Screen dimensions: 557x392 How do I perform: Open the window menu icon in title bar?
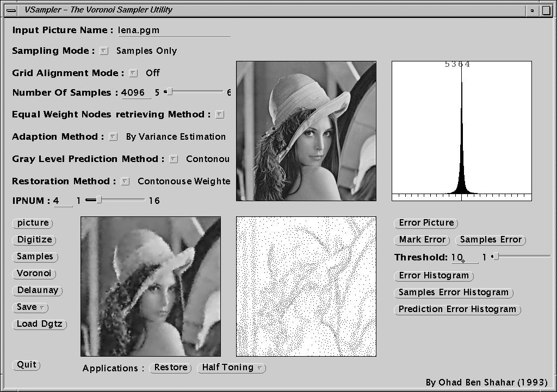coord(11,10)
